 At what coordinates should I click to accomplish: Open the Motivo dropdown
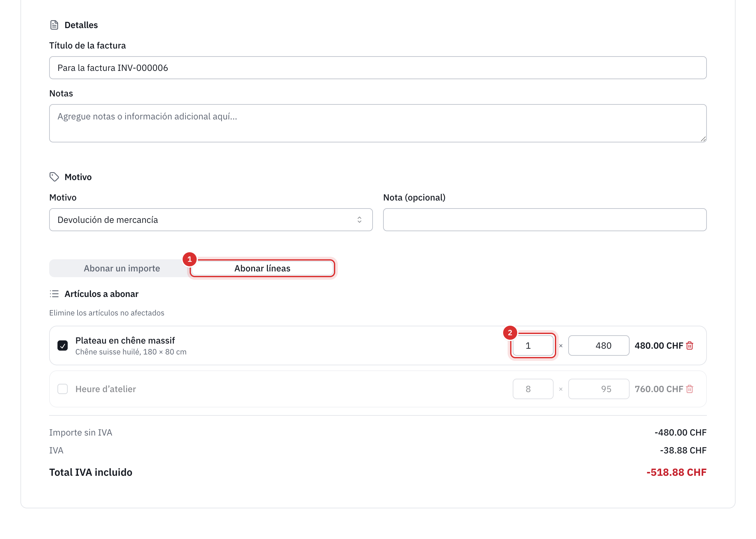click(x=211, y=220)
